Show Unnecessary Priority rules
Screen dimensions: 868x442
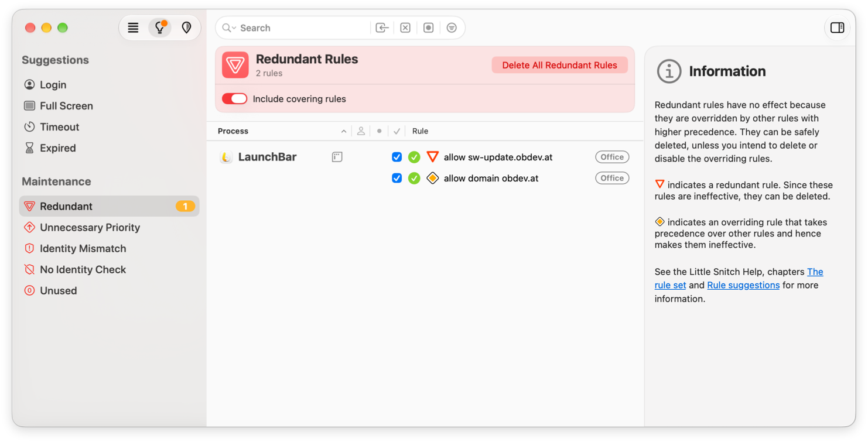(x=110, y=227)
